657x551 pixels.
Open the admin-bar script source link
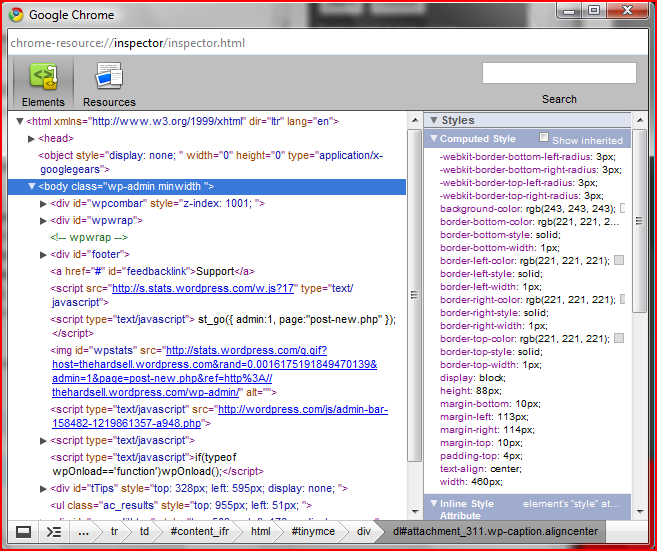pyautogui.click(x=302, y=409)
